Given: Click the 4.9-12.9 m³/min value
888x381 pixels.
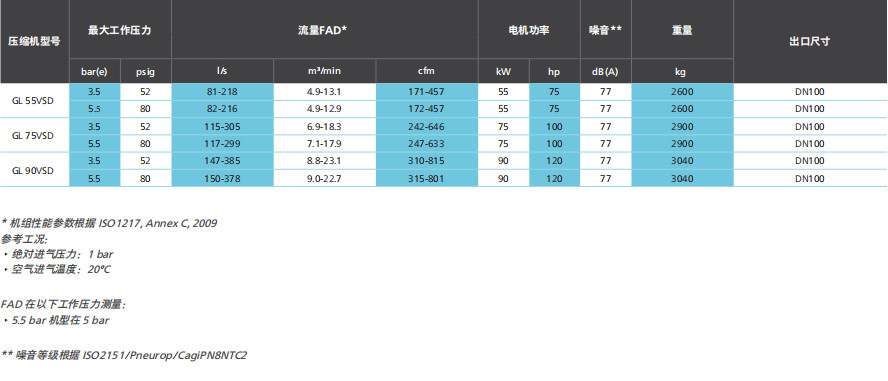Looking at the screenshot, I should tap(325, 109).
